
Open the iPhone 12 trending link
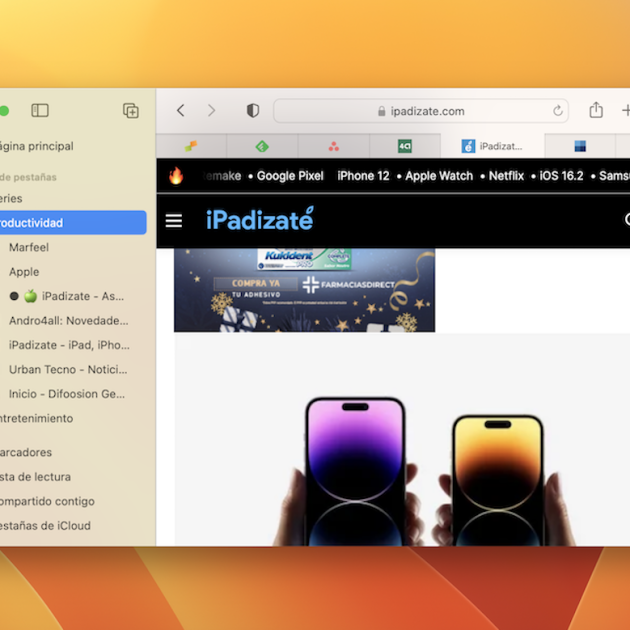(363, 176)
